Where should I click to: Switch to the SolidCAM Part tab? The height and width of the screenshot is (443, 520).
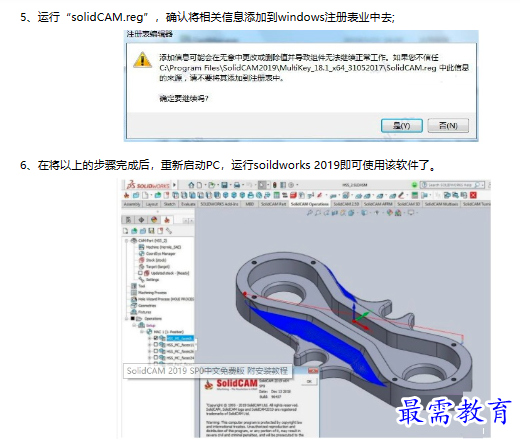click(273, 204)
